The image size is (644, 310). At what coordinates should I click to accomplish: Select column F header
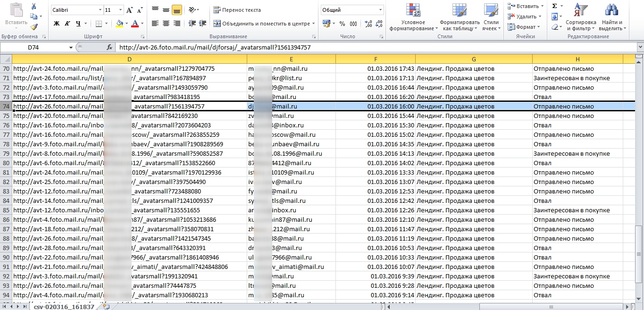(376, 59)
